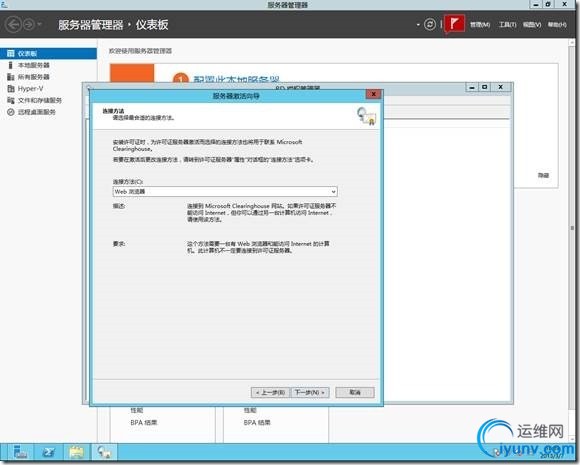Click the right BPA 结果 entry
This screenshot has width=580, height=465.
257,422
